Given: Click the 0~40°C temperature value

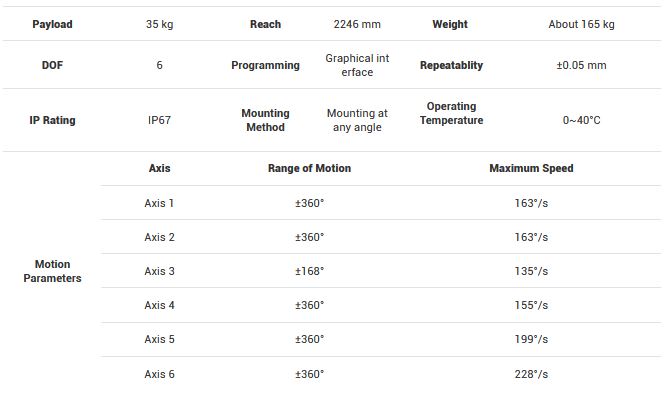Looking at the screenshot, I should (x=581, y=120).
